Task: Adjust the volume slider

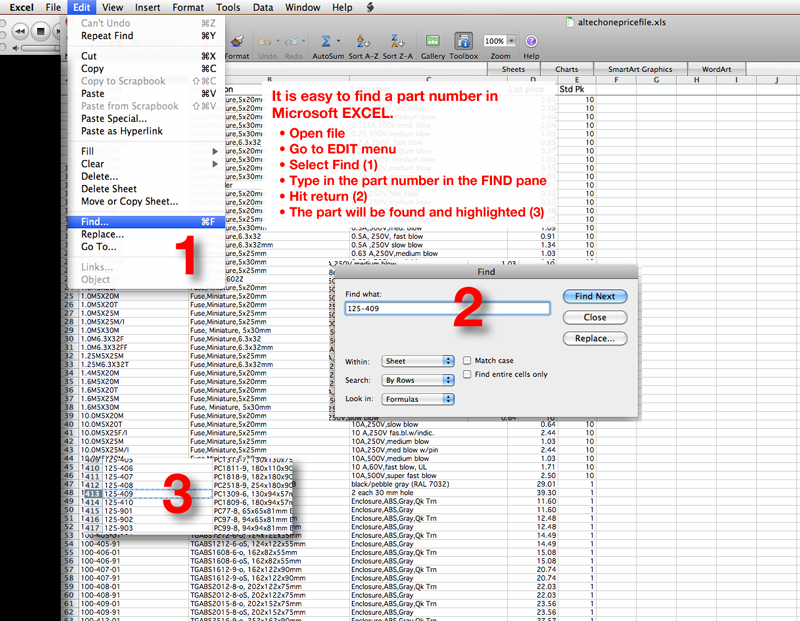Action: (40, 48)
